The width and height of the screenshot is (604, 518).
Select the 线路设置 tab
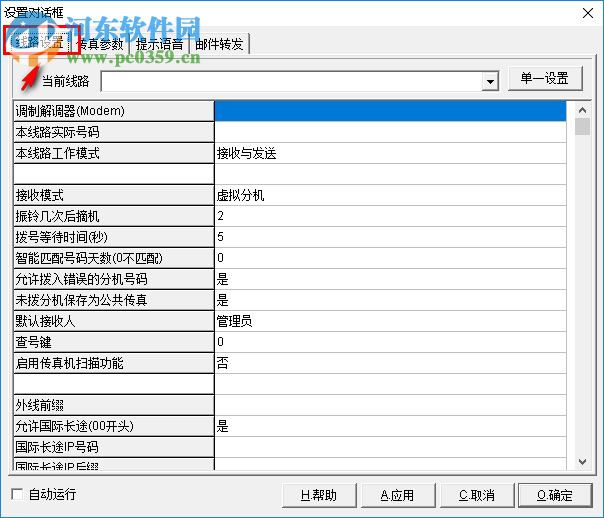tap(39, 42)
